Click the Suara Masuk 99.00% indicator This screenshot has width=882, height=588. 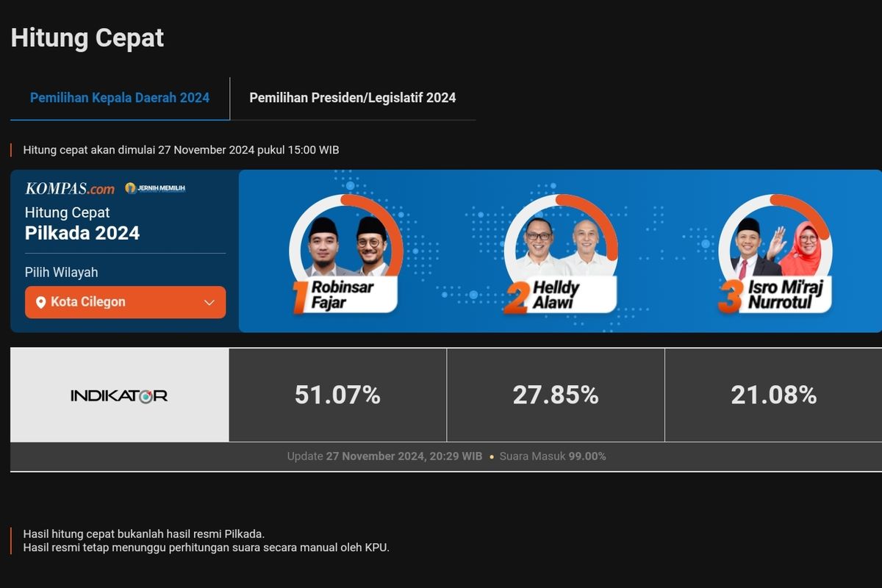coord(553,456)
